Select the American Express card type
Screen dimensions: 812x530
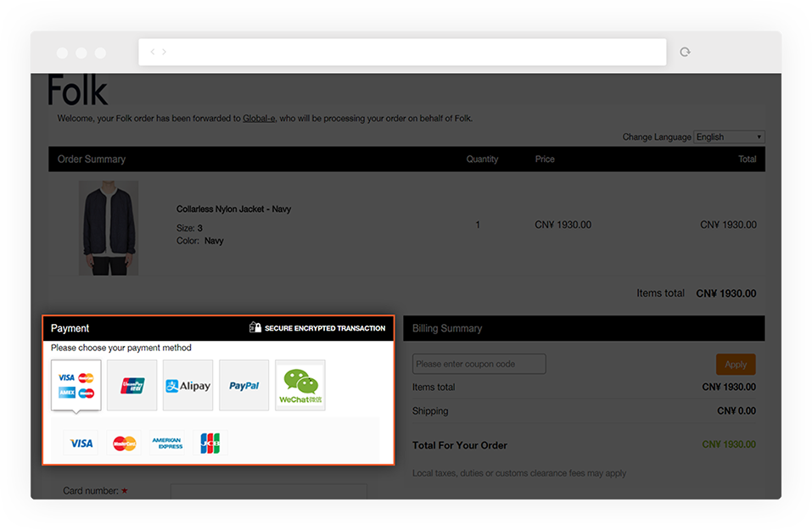(167, 443)
